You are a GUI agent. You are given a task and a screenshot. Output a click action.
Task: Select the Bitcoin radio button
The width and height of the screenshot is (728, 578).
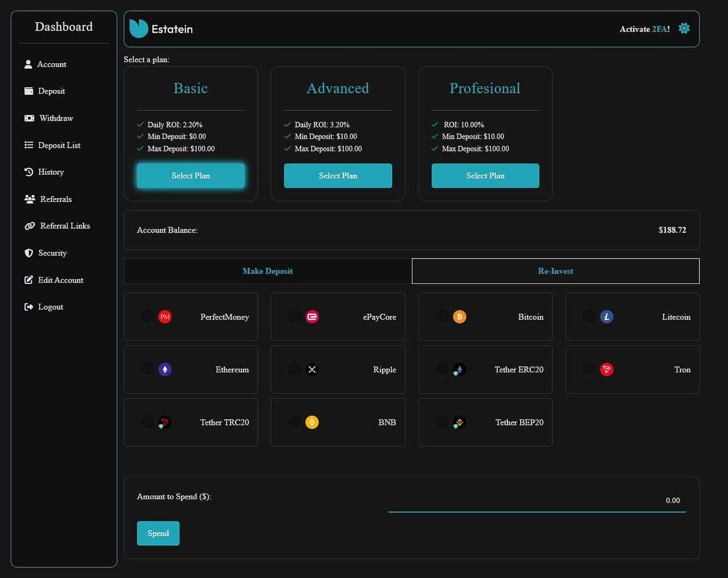pos(442,317)
